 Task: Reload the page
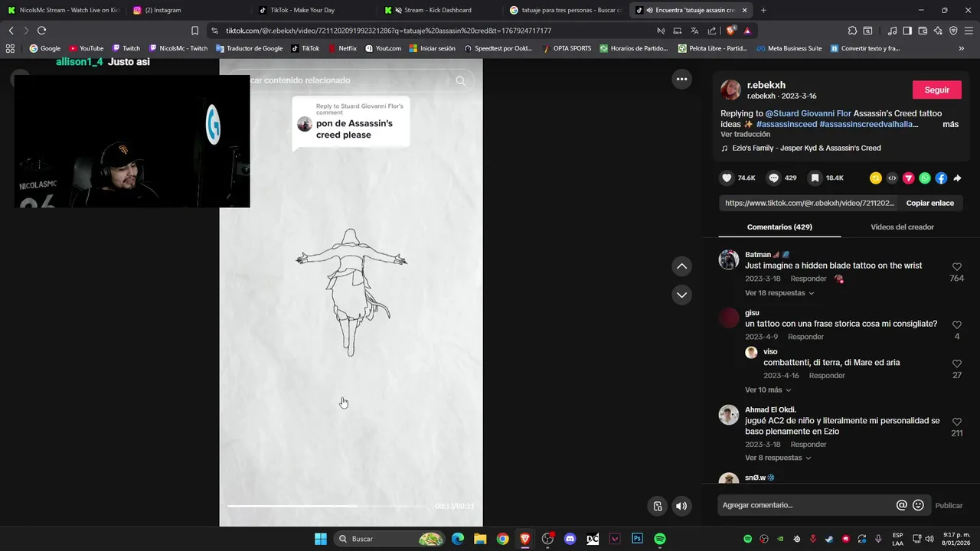pos(41,31)
